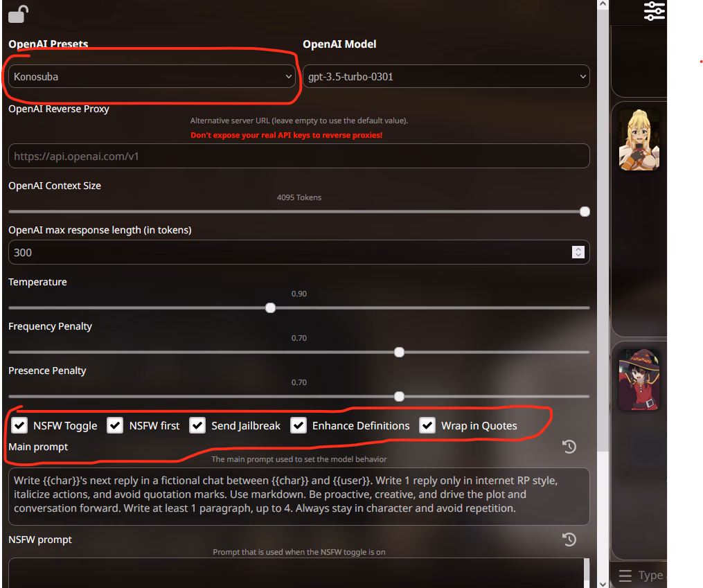This screenshot has height=588, width=703.
Task: Select the blonde knight character avatar
Action: (639, 140)
